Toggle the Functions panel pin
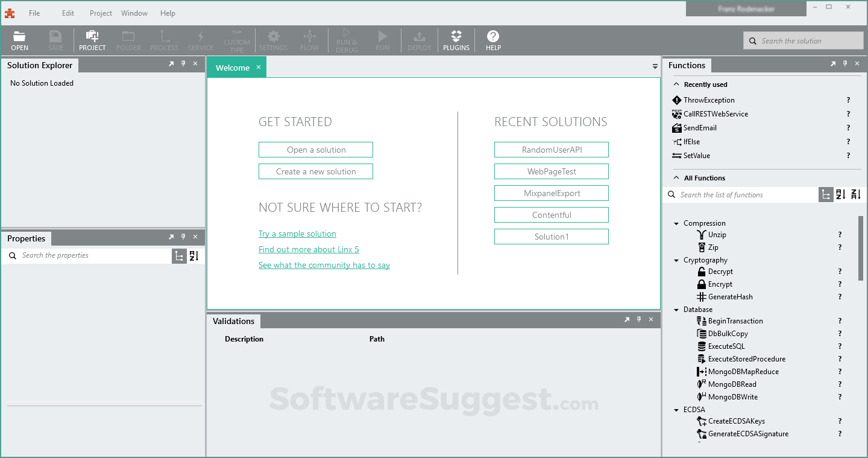This screenshot has height=458, width=868. [x=845, y=63]
